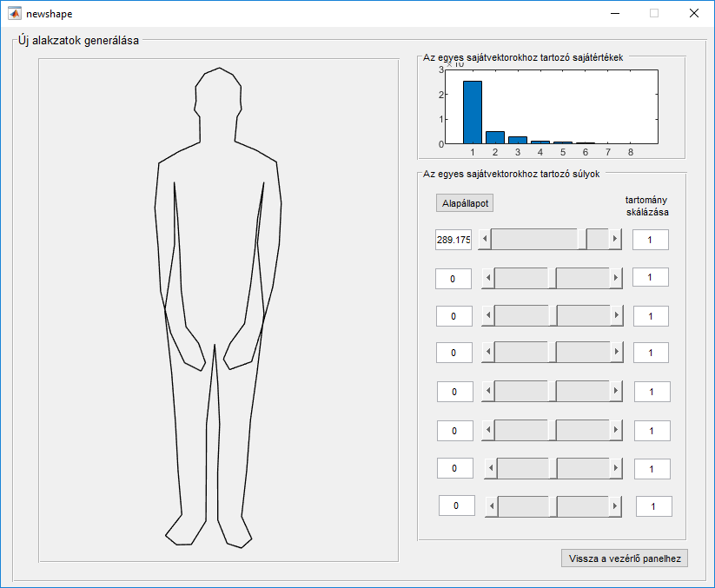
Task: Click left arrow of first weight slider
Action: [484, 239]
